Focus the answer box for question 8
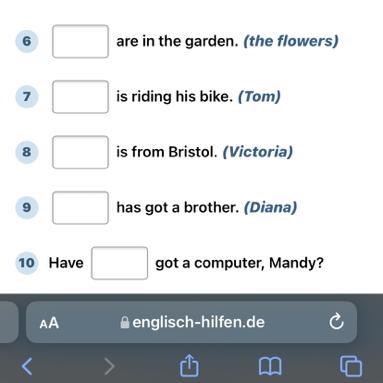This screenshot has width=383, height=383. coord(80,152)
